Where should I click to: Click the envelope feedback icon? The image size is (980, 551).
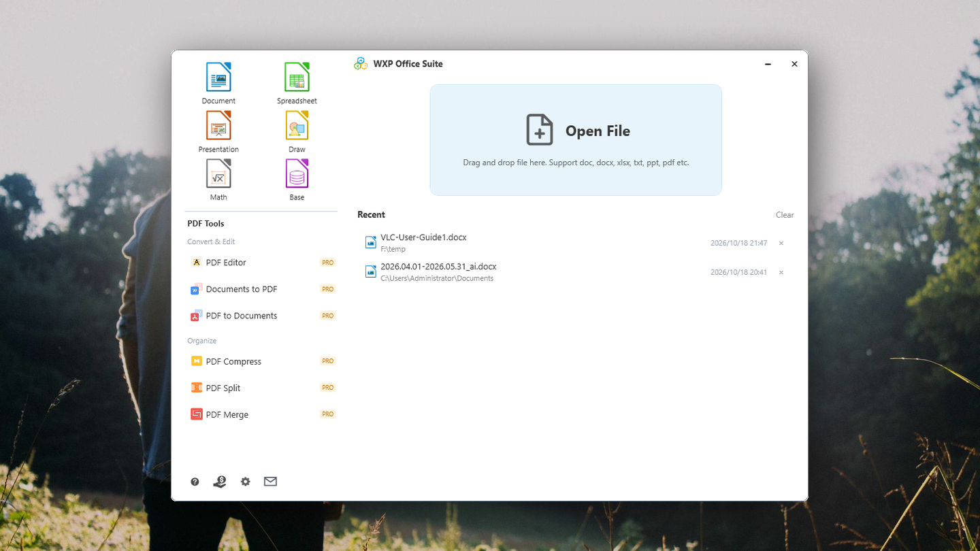click(270, 482)
